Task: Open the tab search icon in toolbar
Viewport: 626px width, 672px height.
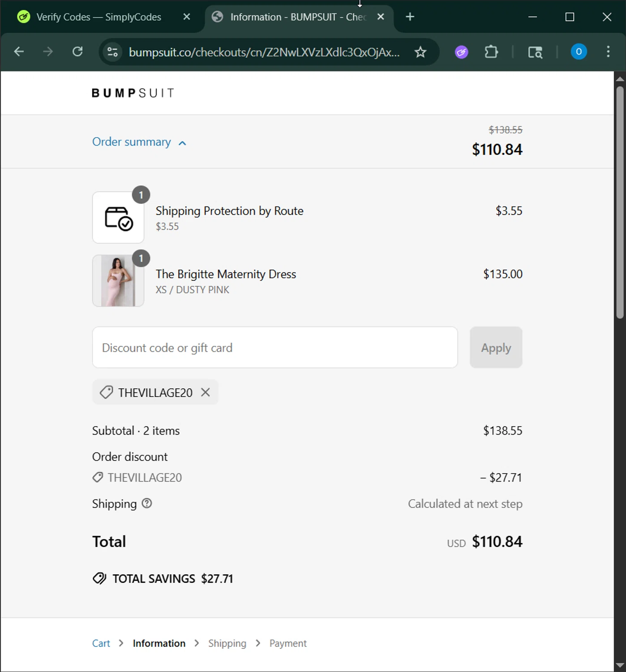Action: point(535,52)
